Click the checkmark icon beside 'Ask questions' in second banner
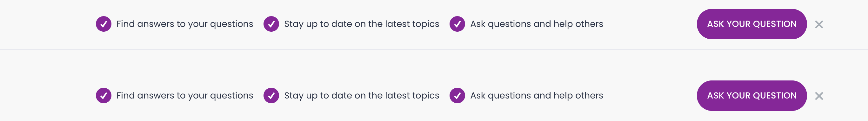Image resolution: width=868 pixels, height=121 pixels. pyautogui.click(x=457, y=95)
